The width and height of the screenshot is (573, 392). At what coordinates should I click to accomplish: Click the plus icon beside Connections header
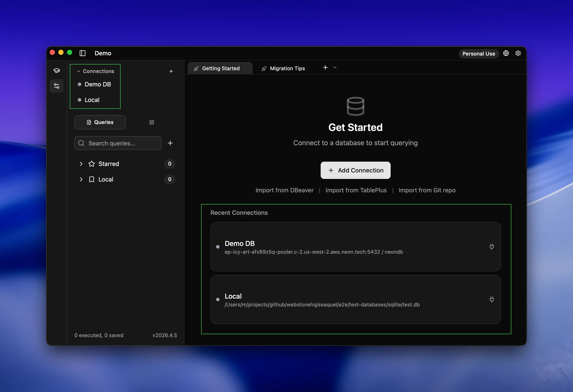click(171, 71)
